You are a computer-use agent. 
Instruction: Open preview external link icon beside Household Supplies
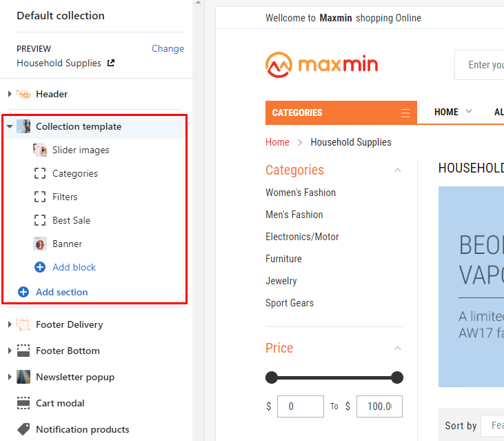coord(111,63)
